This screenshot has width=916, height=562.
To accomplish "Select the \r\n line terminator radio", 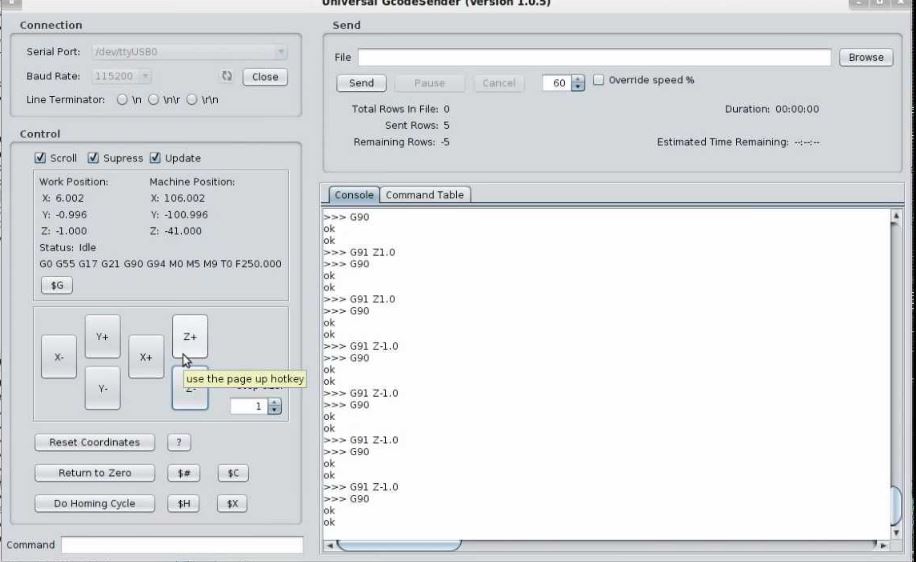I will coord(192,99).
